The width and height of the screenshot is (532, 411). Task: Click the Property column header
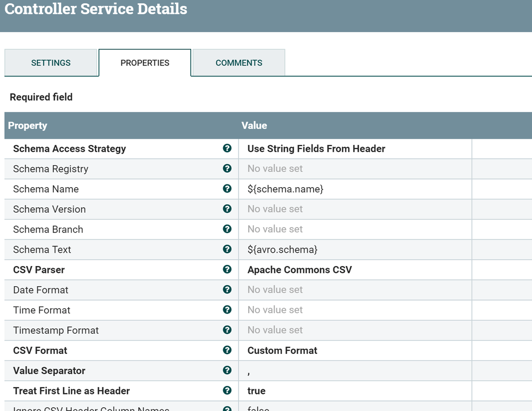[28, 126]
